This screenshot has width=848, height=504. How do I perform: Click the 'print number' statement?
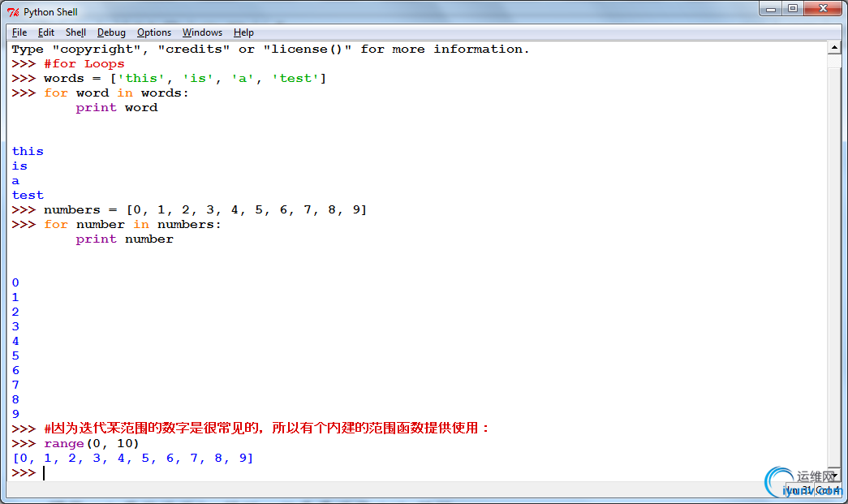pos(124,239)
